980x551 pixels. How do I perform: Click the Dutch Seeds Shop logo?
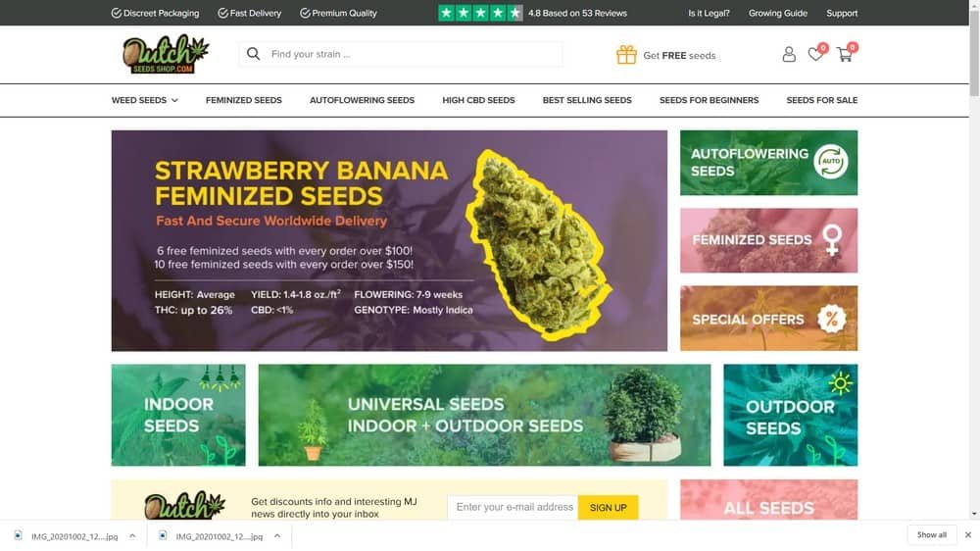point(166,54)
